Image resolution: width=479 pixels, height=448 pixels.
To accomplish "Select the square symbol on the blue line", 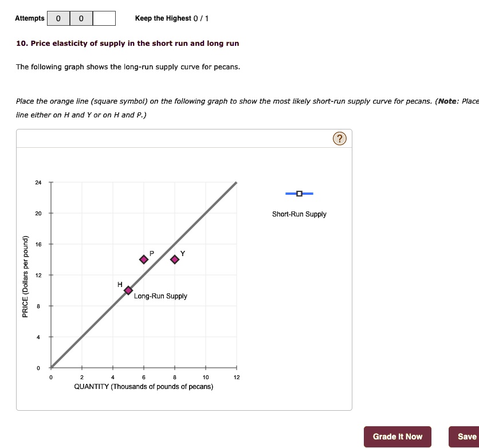I will pyautogui.click(x=299, y=194).
